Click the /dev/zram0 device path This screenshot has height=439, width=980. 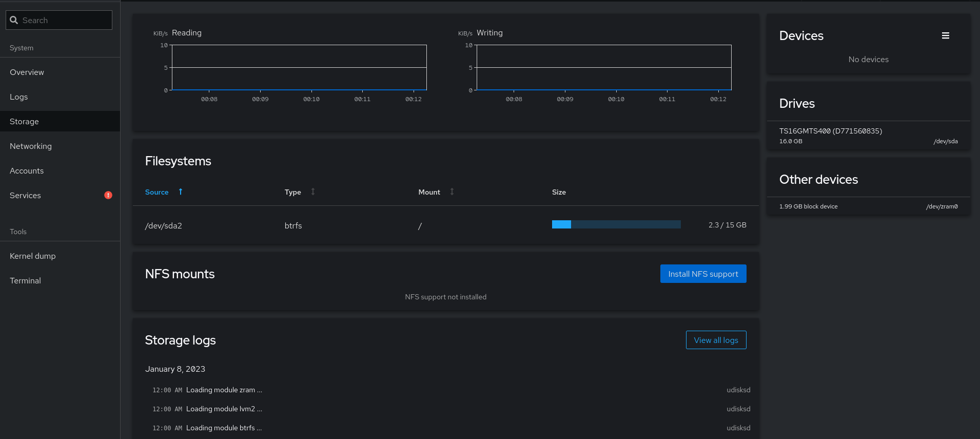942,206
